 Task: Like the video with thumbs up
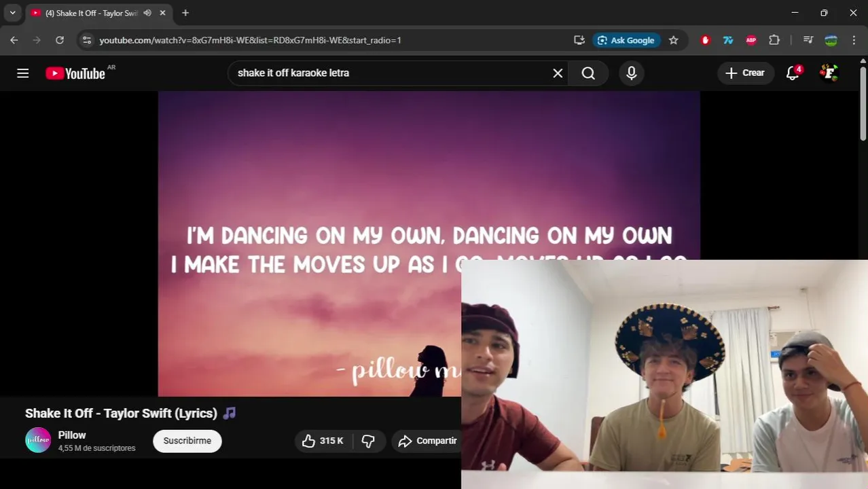[x=323, y=441]
